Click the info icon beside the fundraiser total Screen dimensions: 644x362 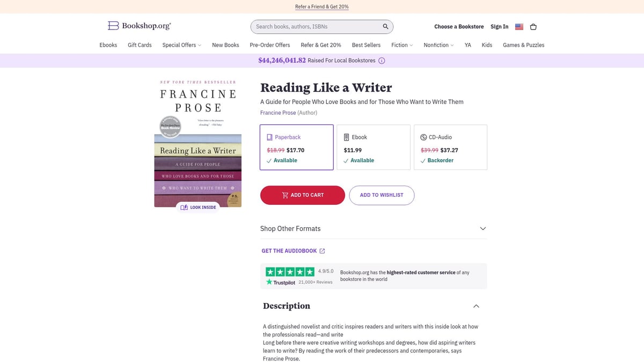click(381, 61)
